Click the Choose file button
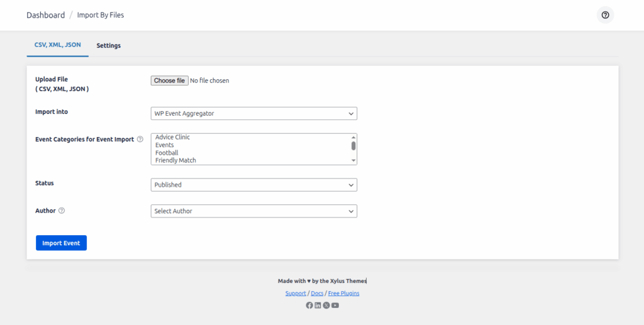 [169, 80]
